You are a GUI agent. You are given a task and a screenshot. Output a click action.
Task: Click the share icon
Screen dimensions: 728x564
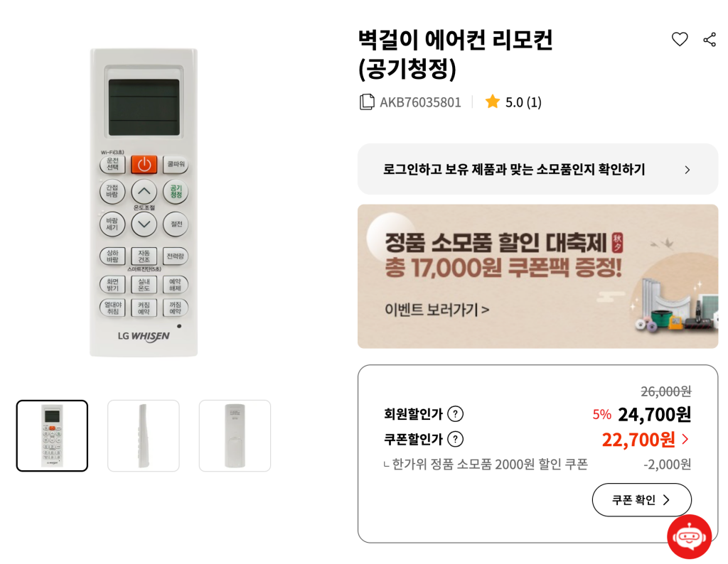[x=710, y=40]
